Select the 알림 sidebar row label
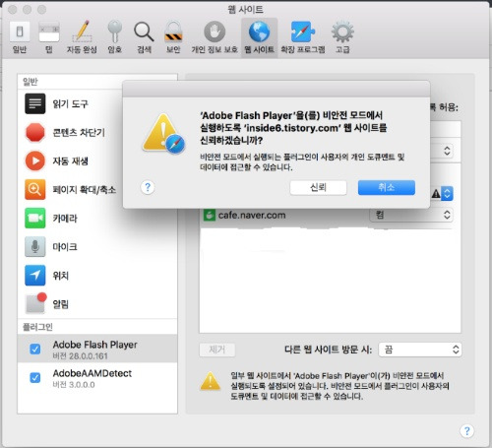The image size is (492, 448). [61, 303]
